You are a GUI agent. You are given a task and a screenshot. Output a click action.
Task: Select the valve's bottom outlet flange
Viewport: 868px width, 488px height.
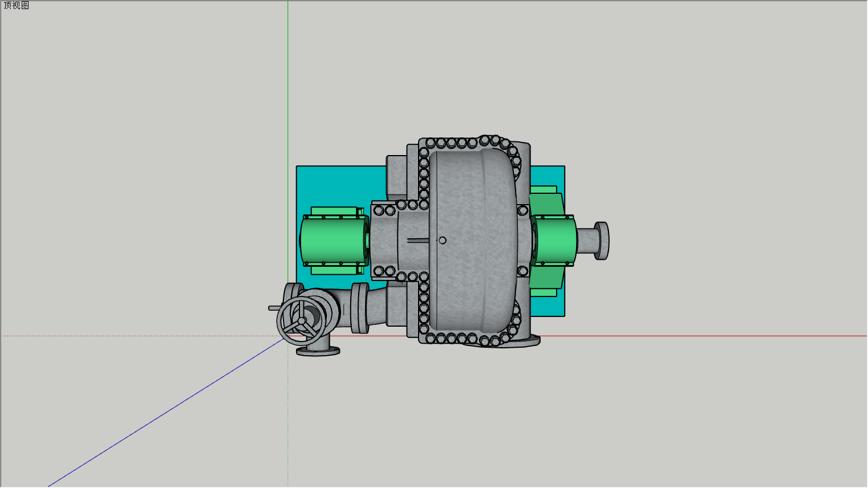click(x=318, y=351)
